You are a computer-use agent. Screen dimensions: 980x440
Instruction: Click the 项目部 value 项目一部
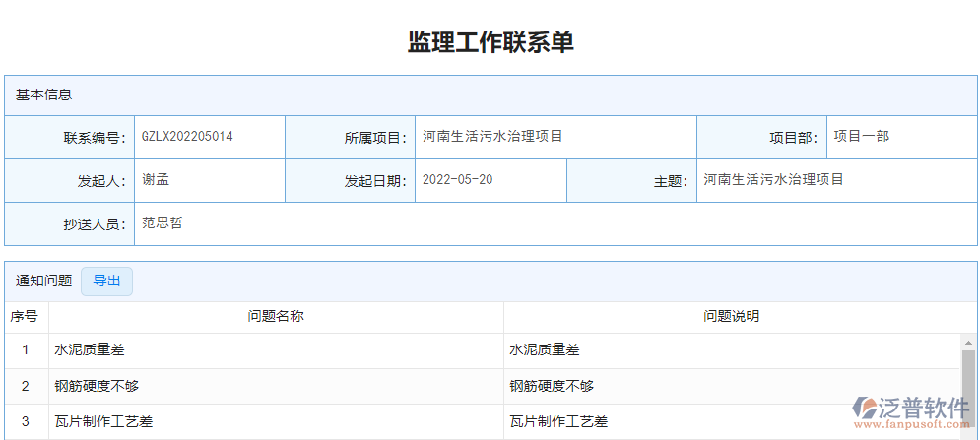(862, 136)
